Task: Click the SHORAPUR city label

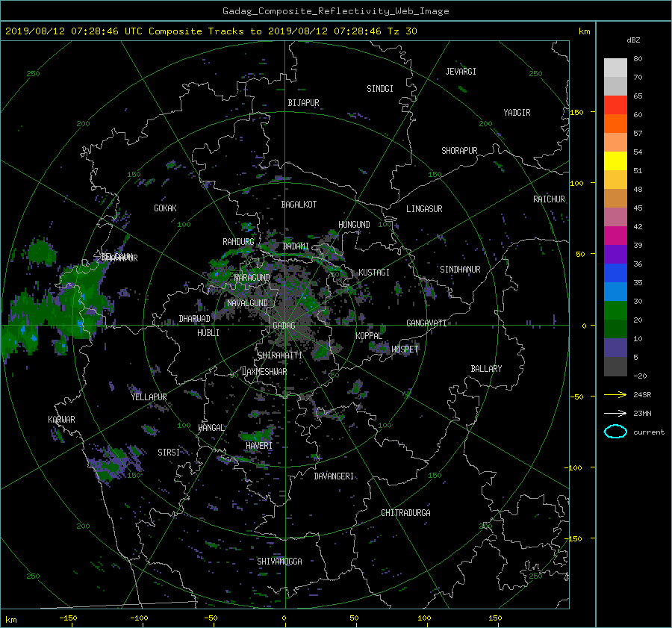Action: click(x=459, y=150)
